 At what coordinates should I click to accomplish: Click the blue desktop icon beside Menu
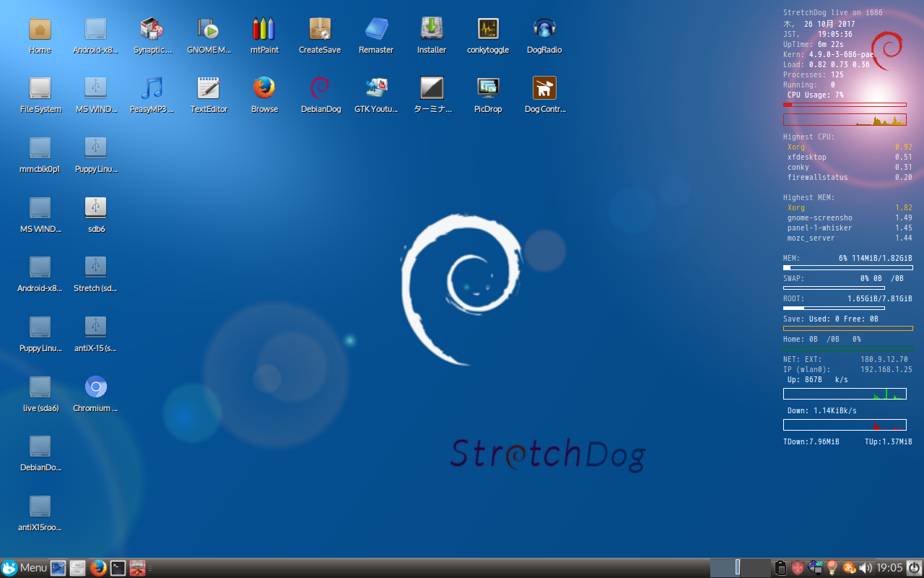click(x=58, y=568)
